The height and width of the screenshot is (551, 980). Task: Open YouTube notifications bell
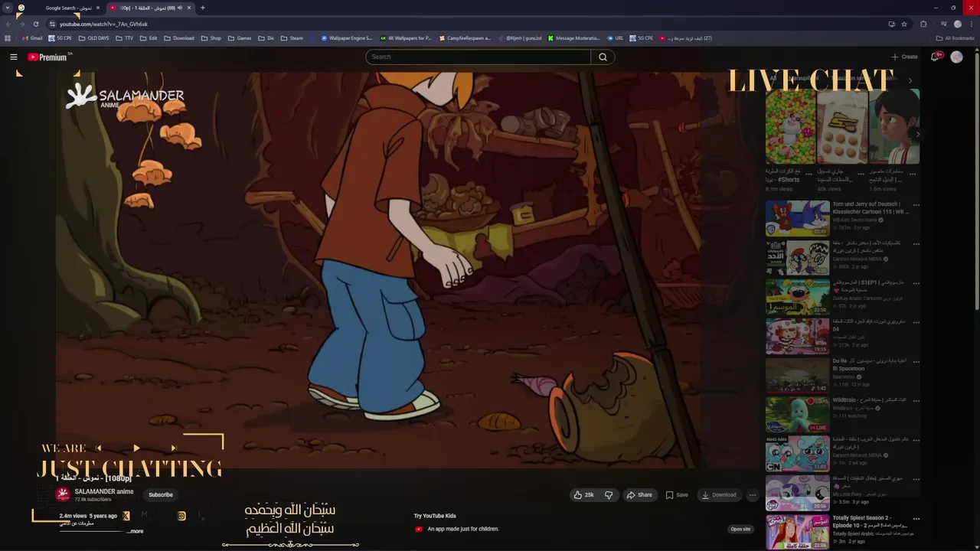(936, 57)
